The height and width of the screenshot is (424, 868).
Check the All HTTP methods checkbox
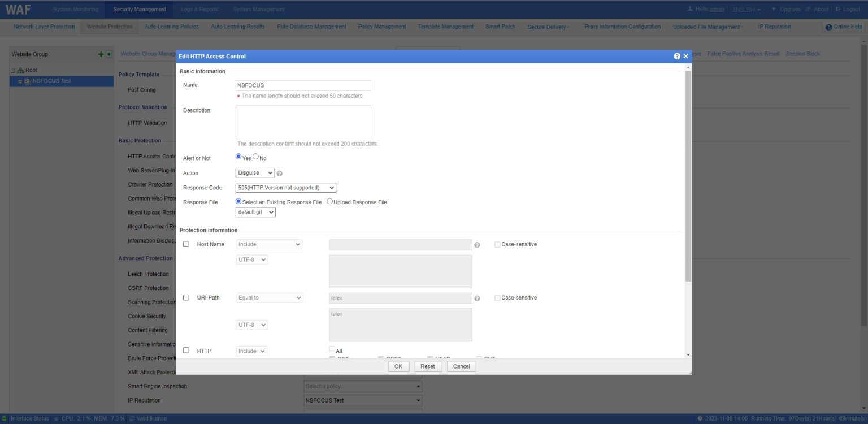[332, 349]
